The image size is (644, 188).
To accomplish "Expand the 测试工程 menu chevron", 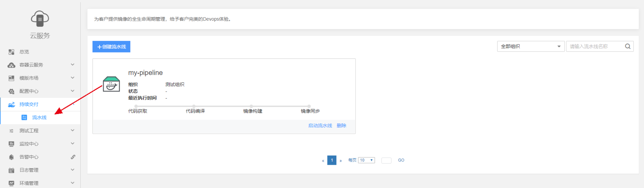I will coord(73,130).
